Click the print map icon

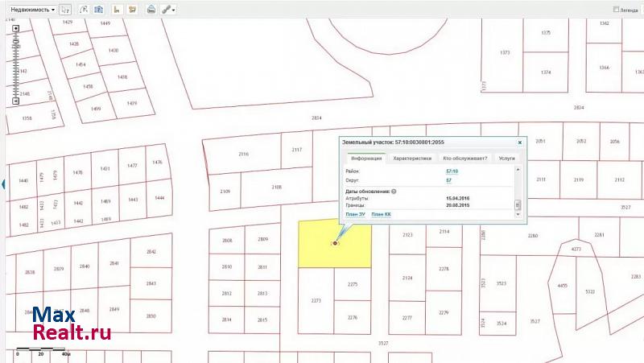click(151, 10)
